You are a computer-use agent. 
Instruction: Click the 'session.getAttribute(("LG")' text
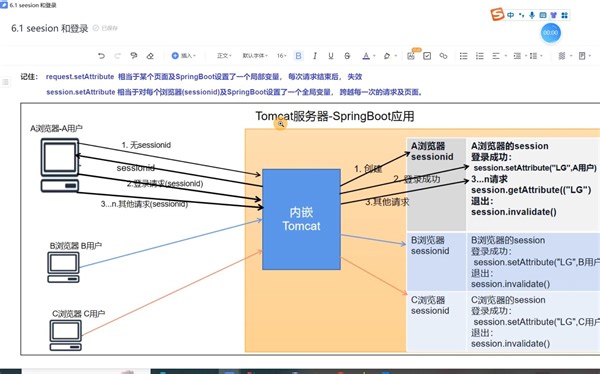pos(531,190)
